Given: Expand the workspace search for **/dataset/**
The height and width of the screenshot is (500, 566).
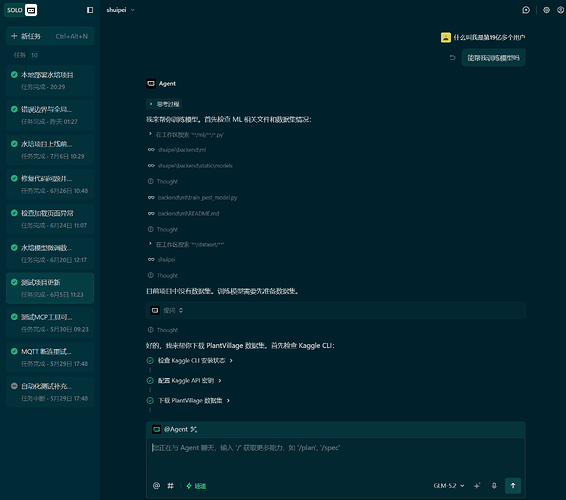Looking at the screenshot, I should click(x=187, y=244).
